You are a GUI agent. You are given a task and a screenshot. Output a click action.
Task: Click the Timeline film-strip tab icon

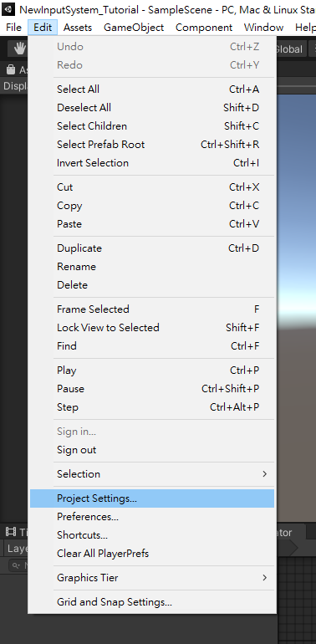coord(11,532)
